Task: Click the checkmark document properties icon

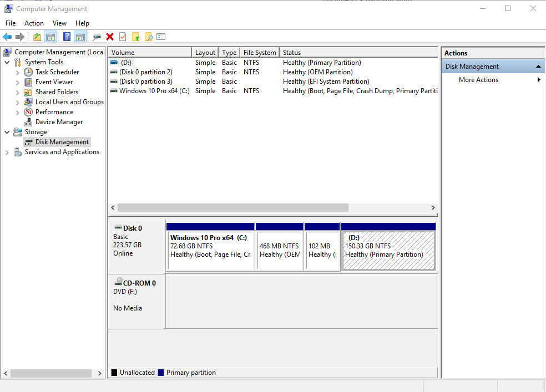Action: pyautogui.click(x=123, y=37)
